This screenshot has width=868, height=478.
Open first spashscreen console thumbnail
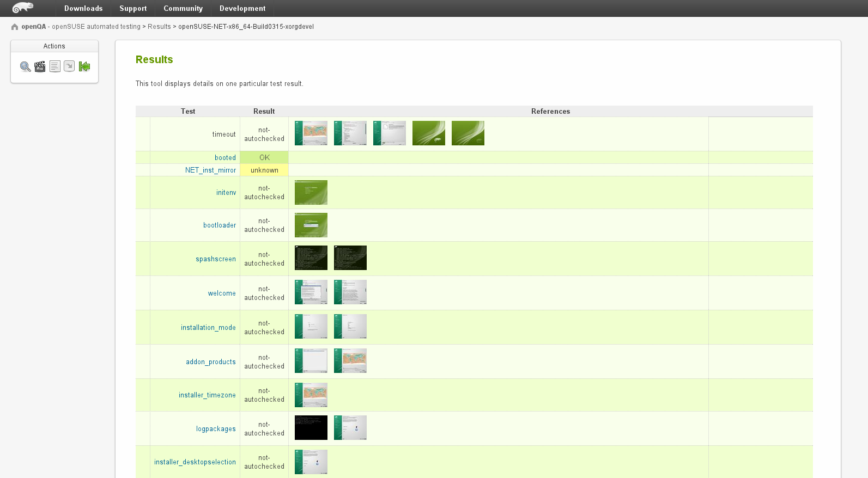311,258
